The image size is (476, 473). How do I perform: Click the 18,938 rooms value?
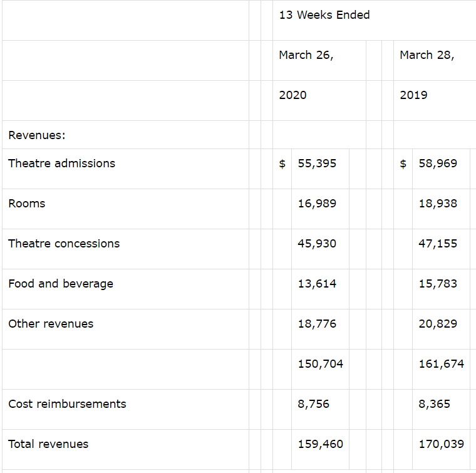pyautogui.click(x=438, y=204)
